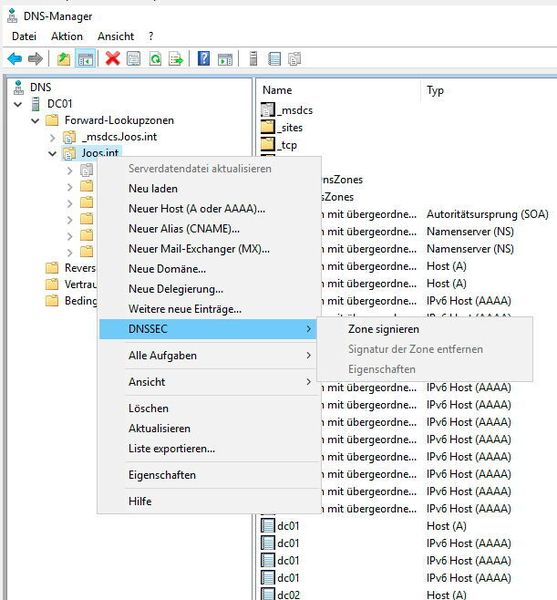Select the _msdcs zone icon in list

click(268, 109)
